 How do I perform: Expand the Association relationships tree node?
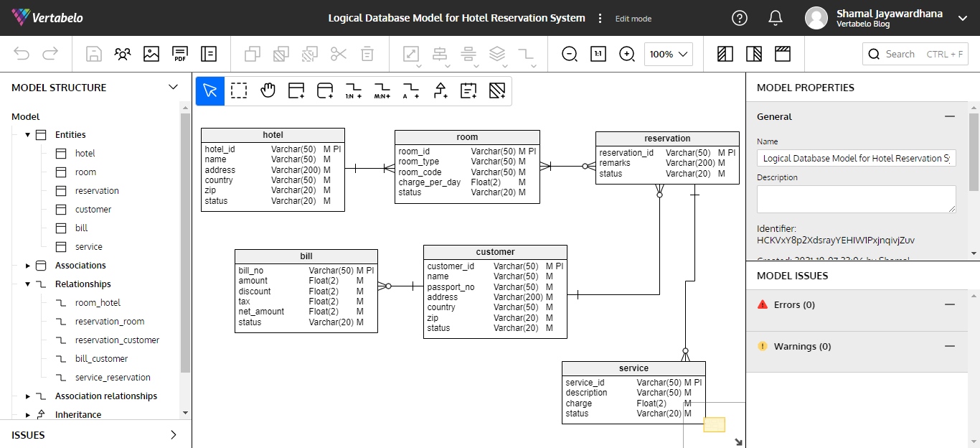click(28, 396)
